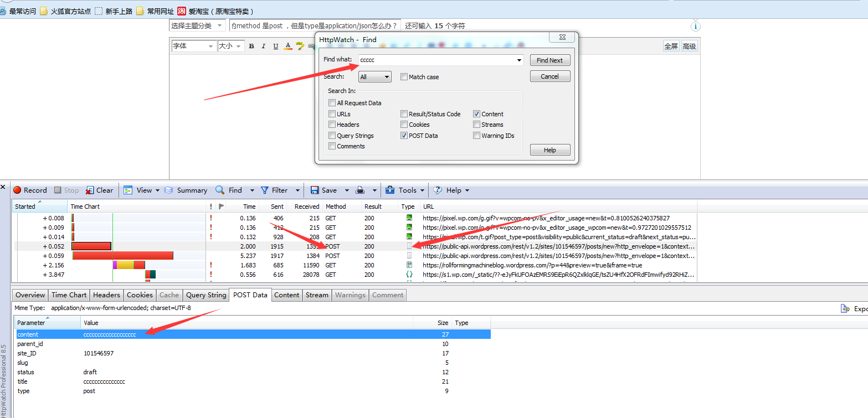Expand the Find what history dropdown

519,60
